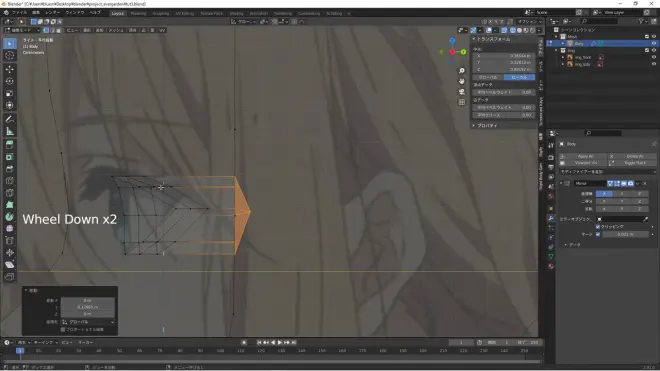Switch to the Modeling workspace tab
This screenshot has height=371, width=660.
tap(138, 13)
